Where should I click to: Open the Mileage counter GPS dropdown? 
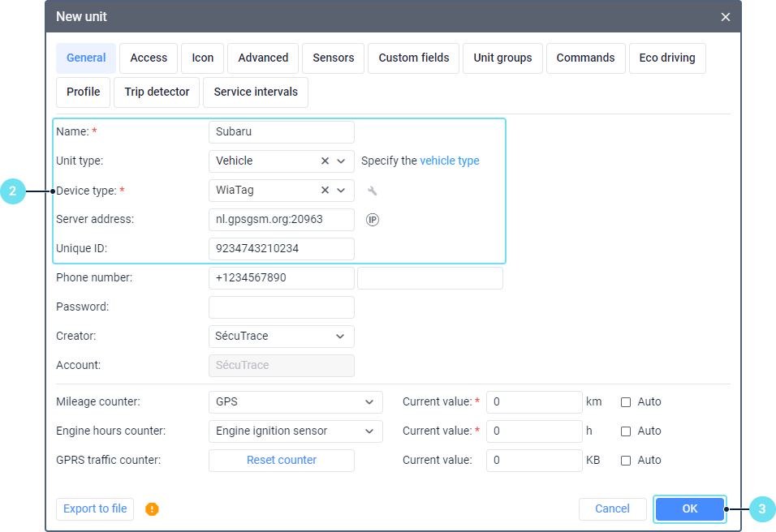tap(369, 401)
